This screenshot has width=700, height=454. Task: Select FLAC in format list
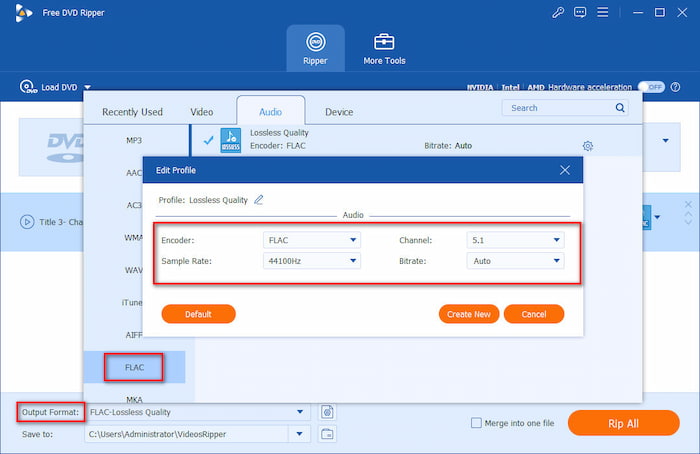click(x=134, y=367)
